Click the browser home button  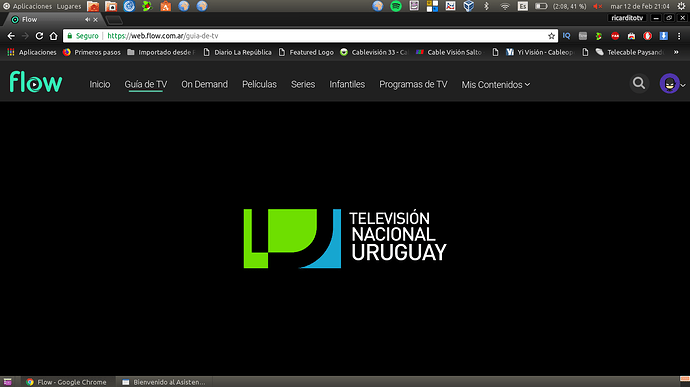(x=53, y=36)
